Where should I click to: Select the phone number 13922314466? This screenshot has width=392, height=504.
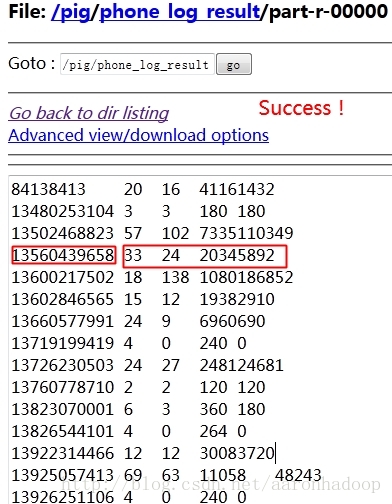[x=63, y=453]
